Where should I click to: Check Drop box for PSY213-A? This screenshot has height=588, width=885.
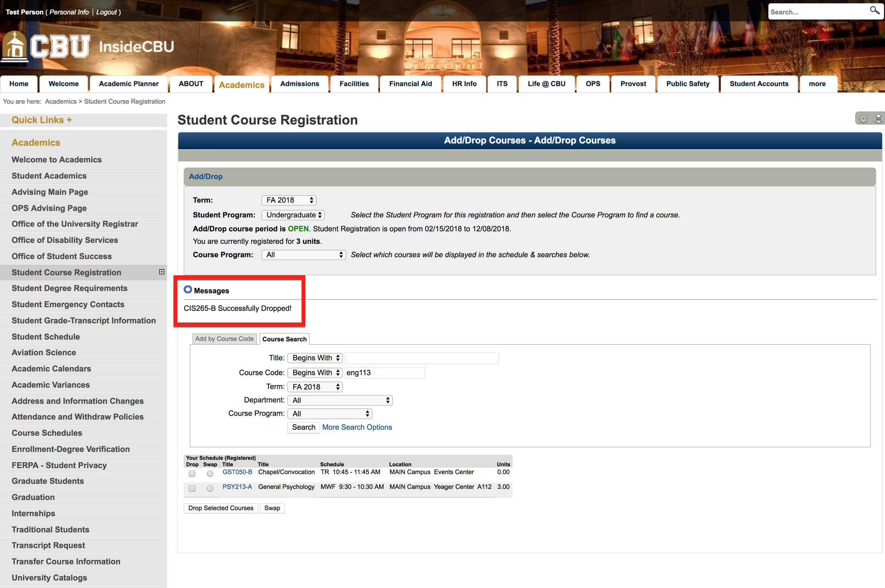pos(192,488)
